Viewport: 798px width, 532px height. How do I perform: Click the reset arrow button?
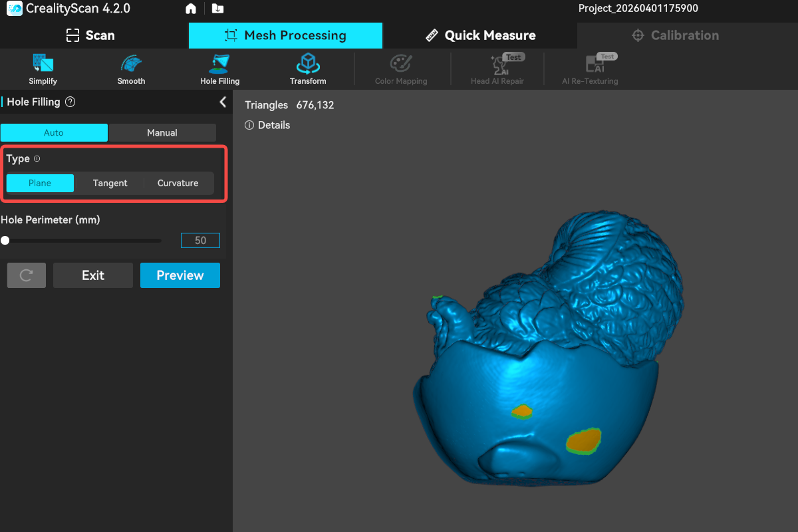27,275
